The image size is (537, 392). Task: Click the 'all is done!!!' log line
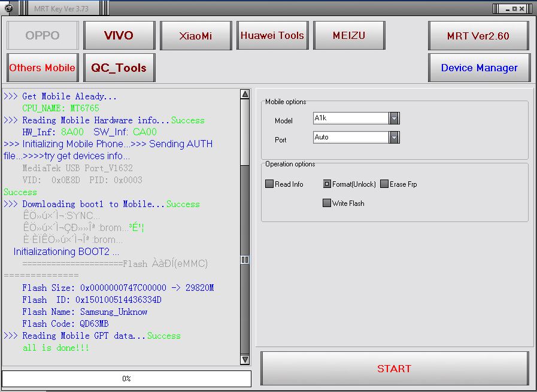[x=56, y=348]
